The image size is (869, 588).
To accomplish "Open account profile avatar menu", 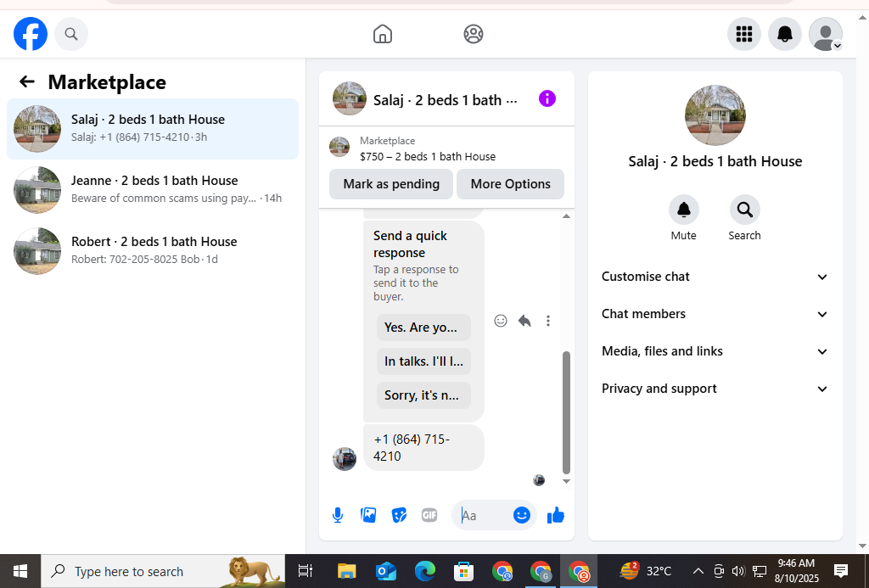I will pyautogui.click(x=826, y=34).
